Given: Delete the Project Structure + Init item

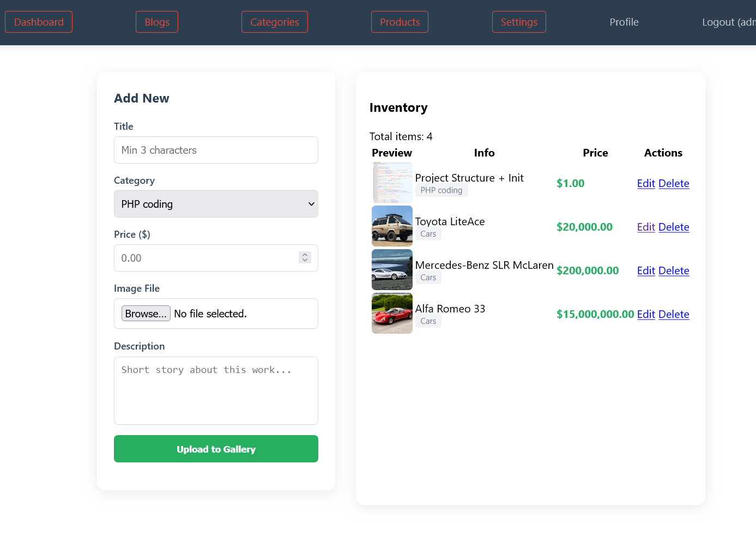Looking at the screenshot, I should click(x=674, y=183).
